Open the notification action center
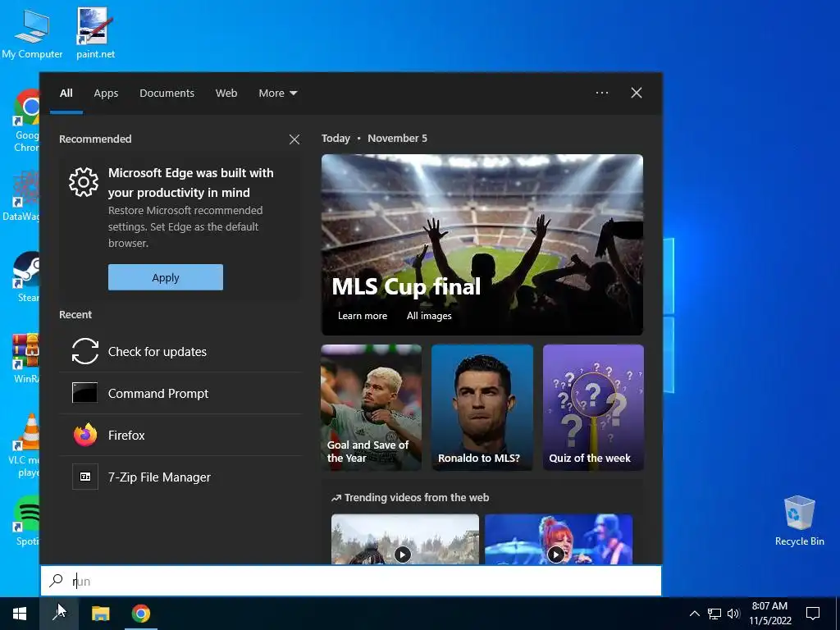Viewport: 840px width, 630px height. [813, 614]
